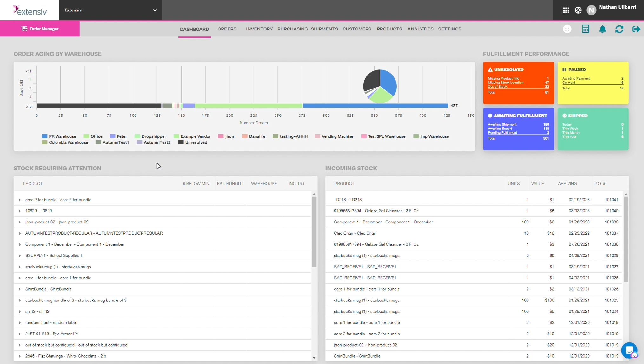This screenshot has width=644, height=364.
Task: Open the calculator icon in the toolbar
Action: pos(585,29)
